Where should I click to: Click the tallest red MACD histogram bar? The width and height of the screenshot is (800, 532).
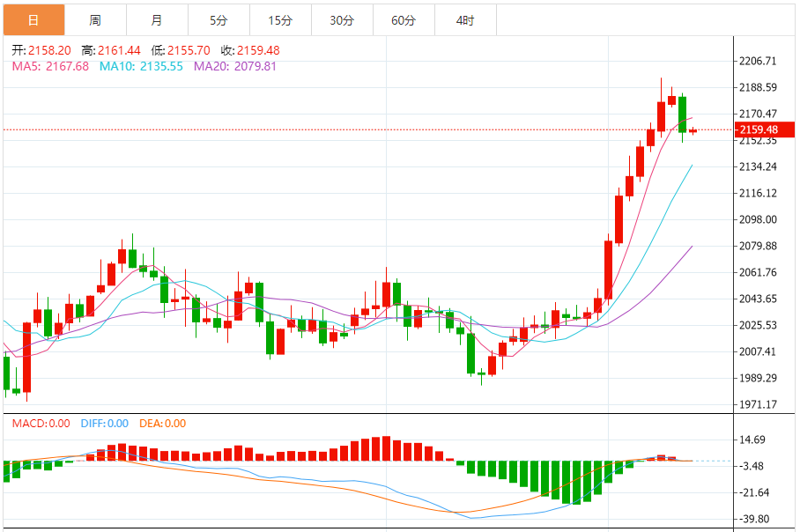386,448
